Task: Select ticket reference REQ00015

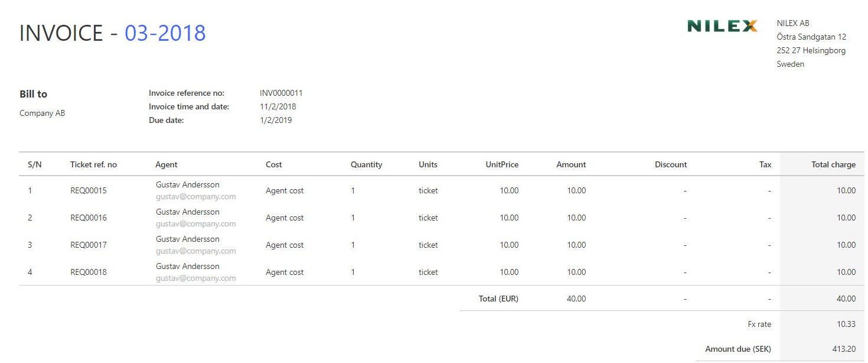Action: click(89, 190)
